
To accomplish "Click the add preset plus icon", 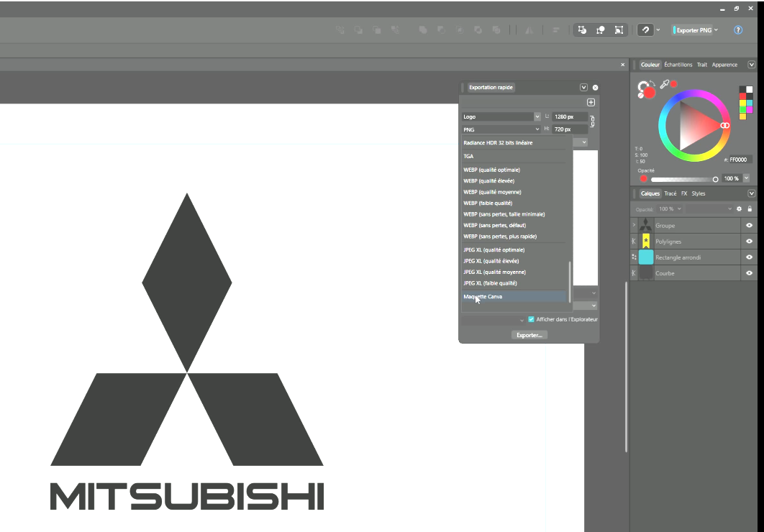I will point(591,102).
